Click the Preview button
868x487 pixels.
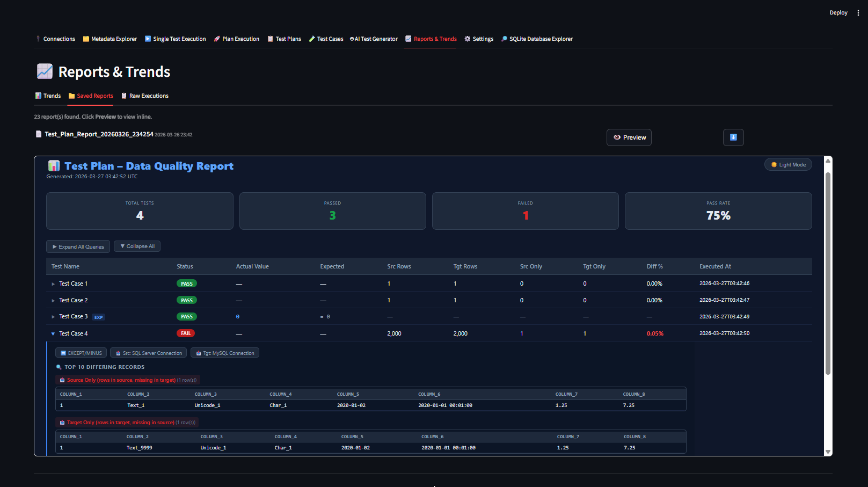[629, 137]
